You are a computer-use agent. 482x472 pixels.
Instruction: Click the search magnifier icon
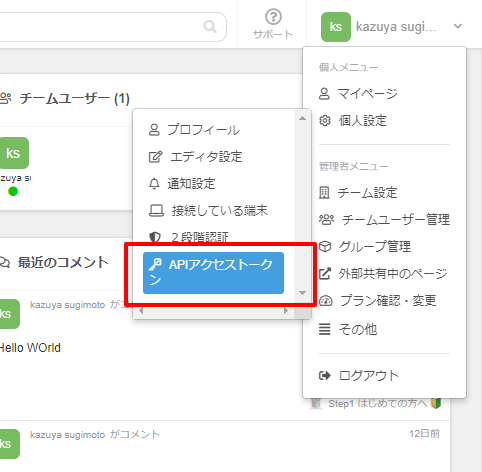pos(210,26)
